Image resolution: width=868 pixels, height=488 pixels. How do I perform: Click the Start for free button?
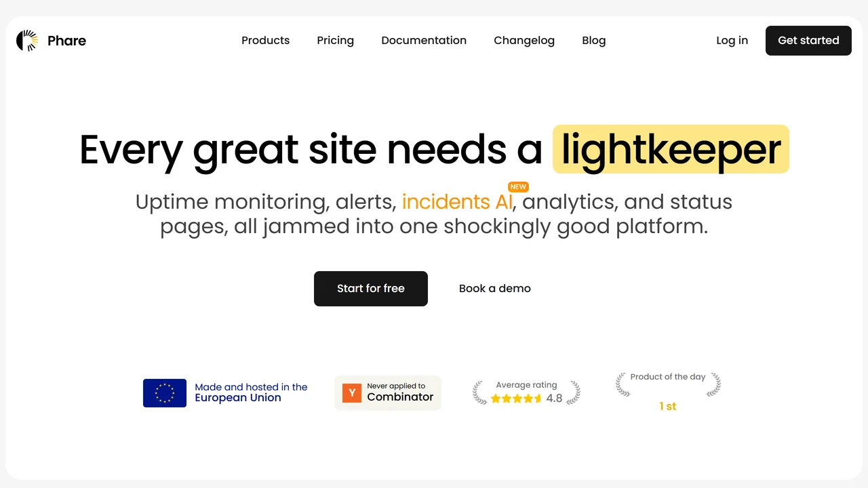pyautogui.click(x=371, y=289)
